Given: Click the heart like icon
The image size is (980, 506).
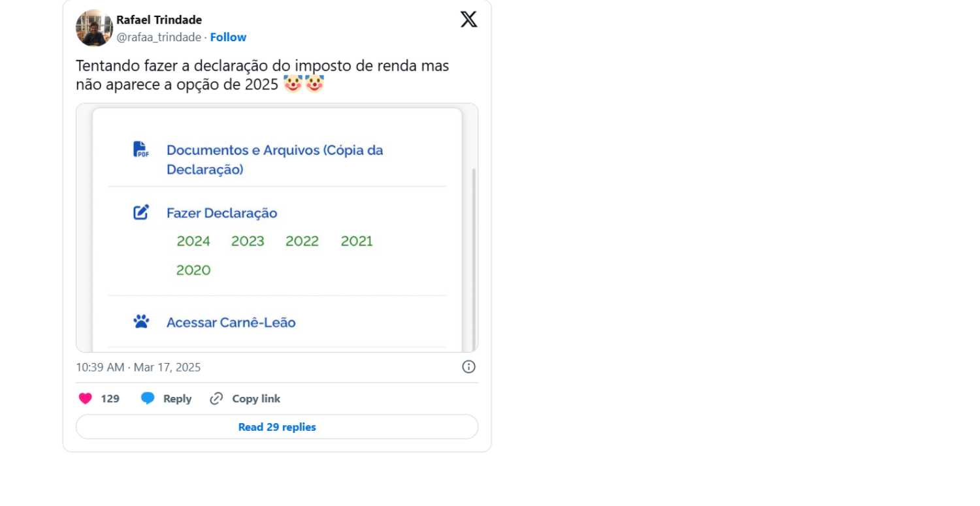Looking at the screenshot, I should click(86, 398).
